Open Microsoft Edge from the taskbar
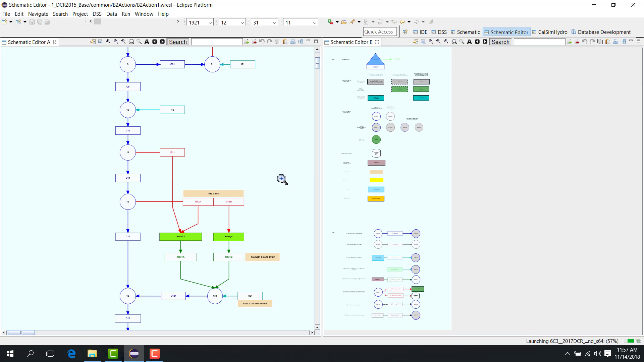This screenshot has width=644, height=362. tap(71, 354)
